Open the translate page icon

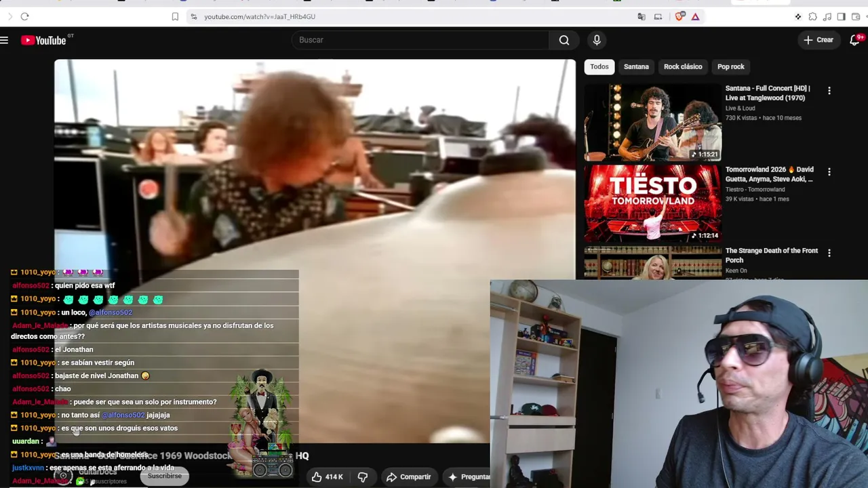pyautogui.click(x=642, y=16)
